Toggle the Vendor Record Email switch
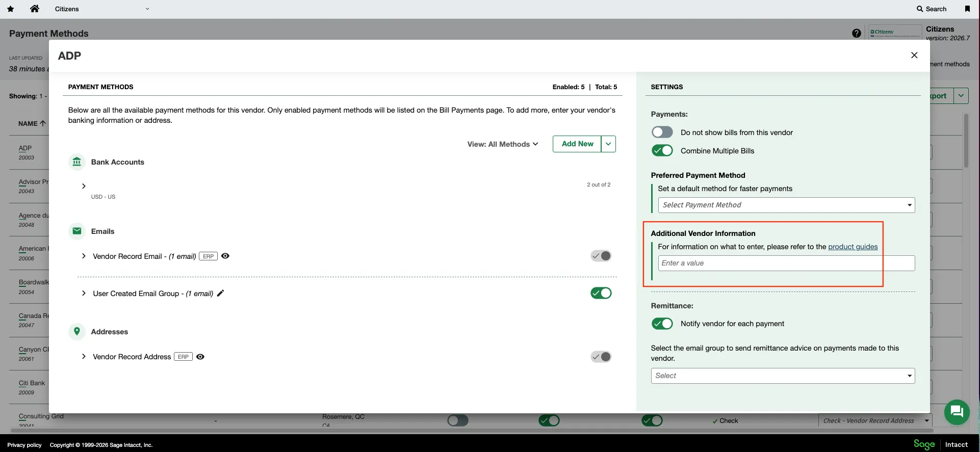Screen dimensions: 980x452 [x=601, y=256]
